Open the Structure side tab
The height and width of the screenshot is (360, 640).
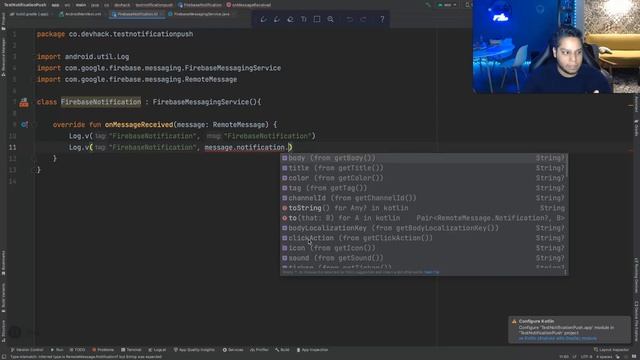click(3, 332)
